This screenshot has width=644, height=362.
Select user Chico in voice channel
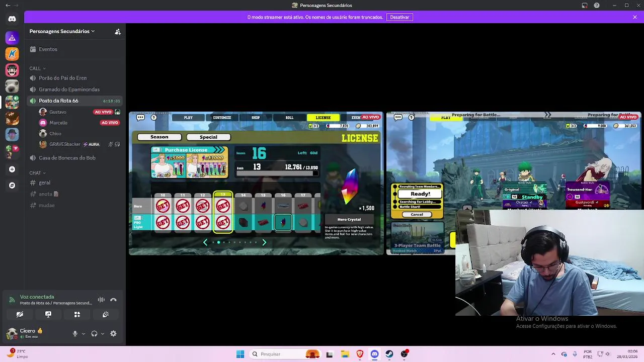tap(79, 134)
